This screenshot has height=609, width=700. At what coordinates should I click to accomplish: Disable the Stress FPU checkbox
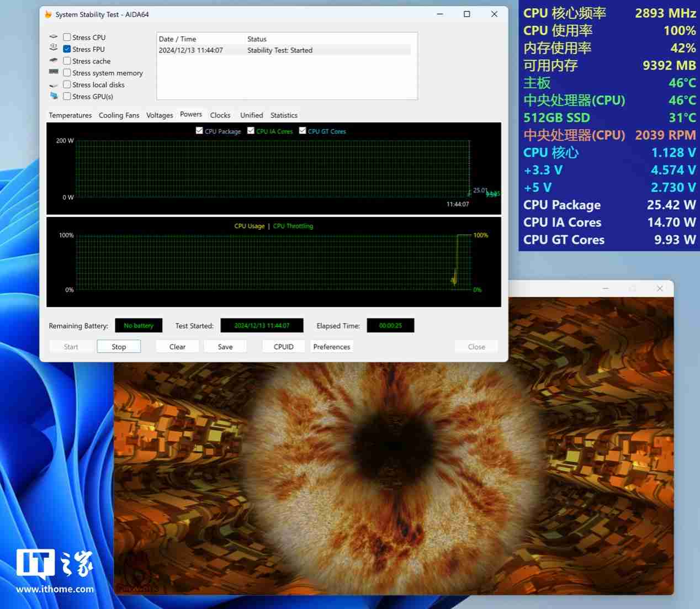click(67, 49)
